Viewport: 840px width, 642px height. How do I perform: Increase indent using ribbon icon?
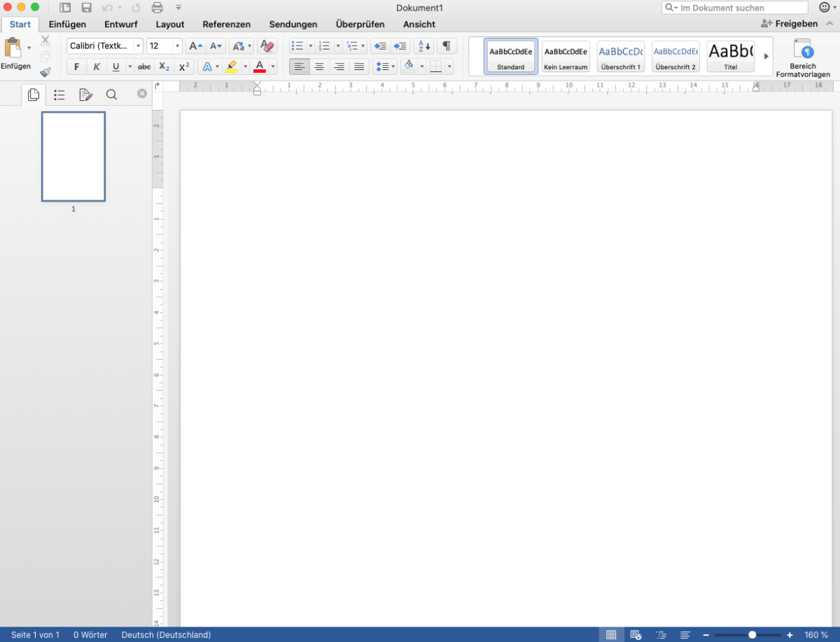coord(400,46)
